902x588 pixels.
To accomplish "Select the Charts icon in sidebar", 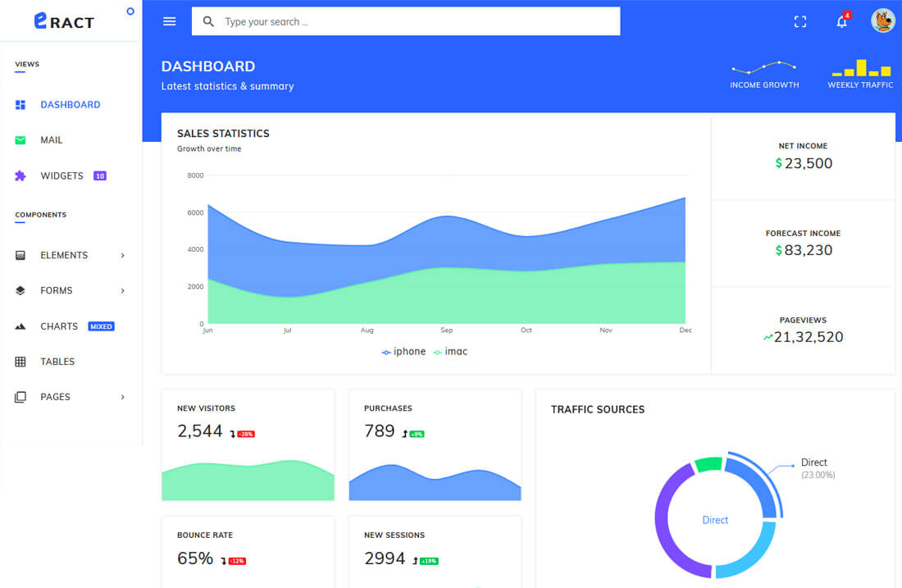I will 19,326.
